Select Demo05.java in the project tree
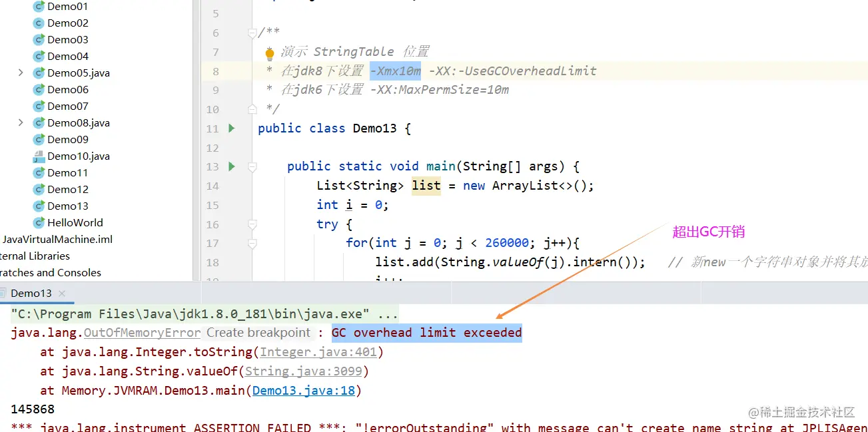Viewport: 868px width, 432px height. pyautogui.click(x=79, y=73)
